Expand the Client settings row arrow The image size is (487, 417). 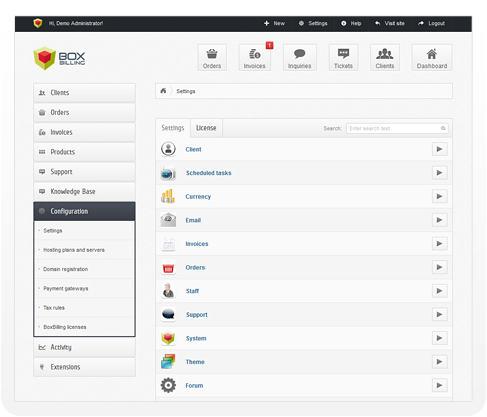(440, 149)
